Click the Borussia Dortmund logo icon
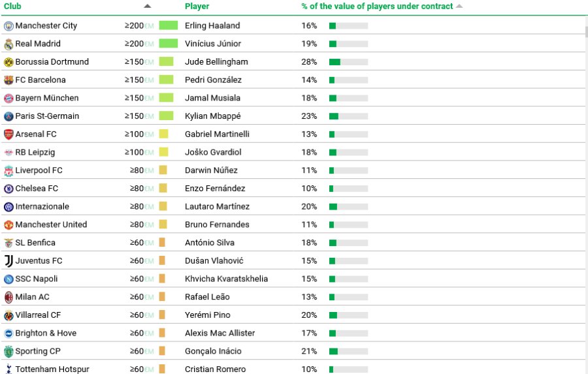The width and height of the screenshot is (588, 374). tap(8, 62)
